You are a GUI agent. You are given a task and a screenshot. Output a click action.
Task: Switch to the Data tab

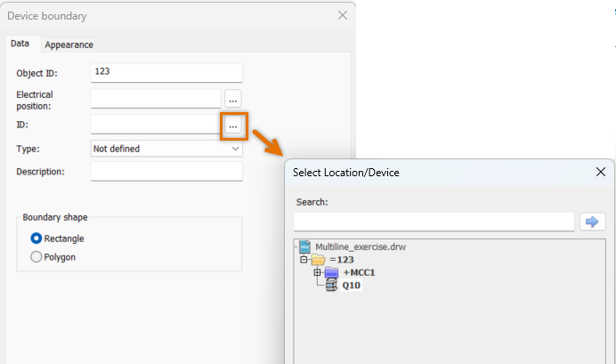pos(20,44)
